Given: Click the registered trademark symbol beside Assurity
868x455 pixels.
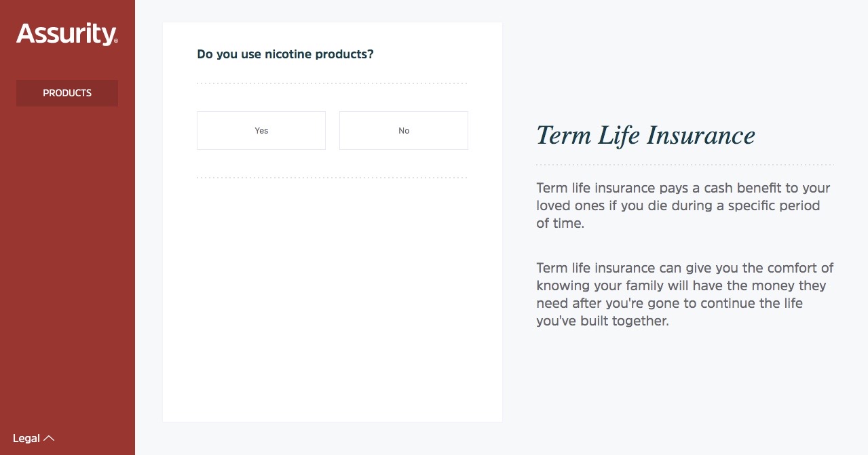Looking at the screenshot, I should [x=116, y=41].
